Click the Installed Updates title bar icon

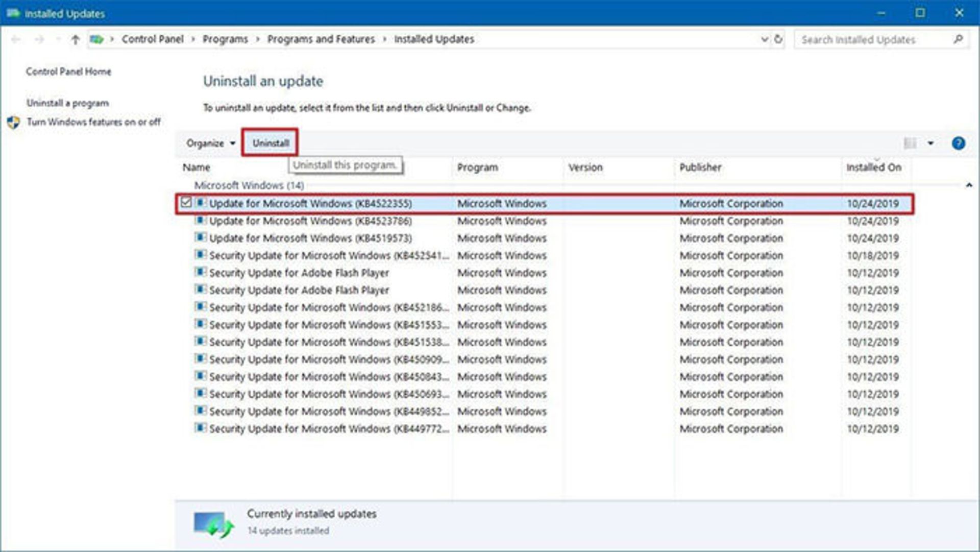pyautogui.click(x=13, y=13)
